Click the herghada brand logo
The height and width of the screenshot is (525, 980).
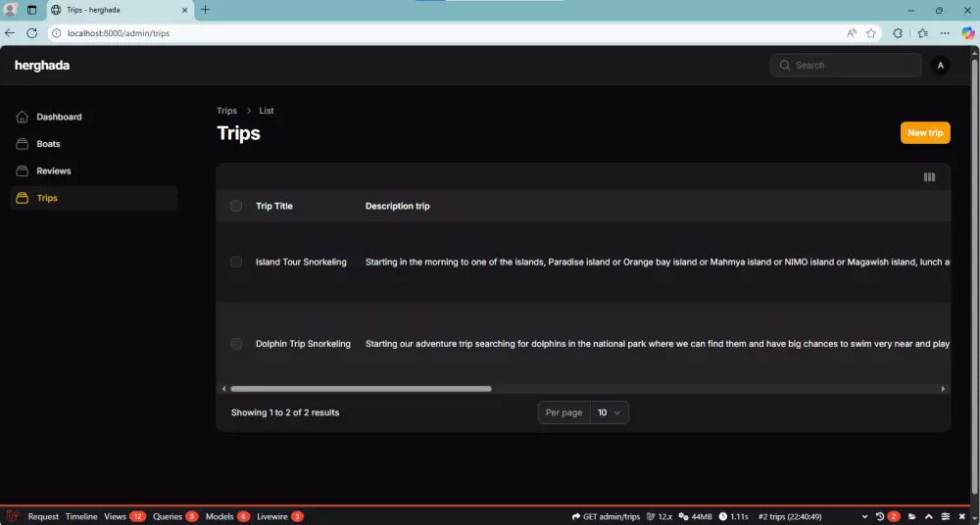(42, 65)
